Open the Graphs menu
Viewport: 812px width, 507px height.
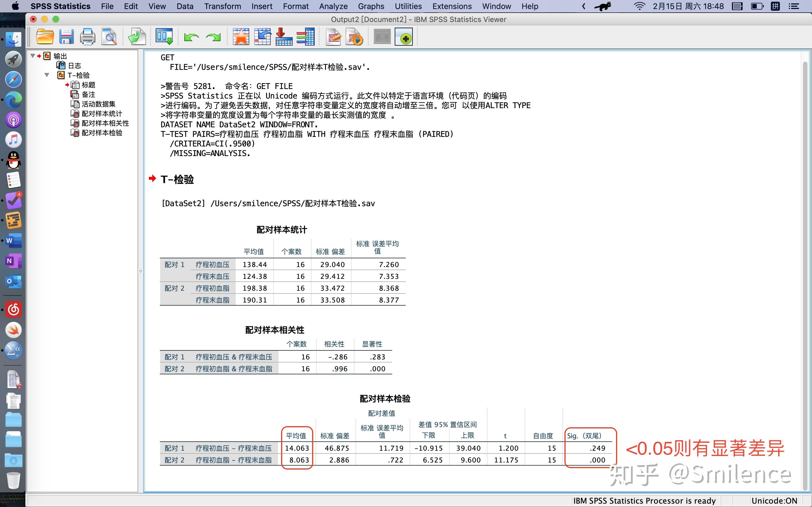(x=370, y=6)
